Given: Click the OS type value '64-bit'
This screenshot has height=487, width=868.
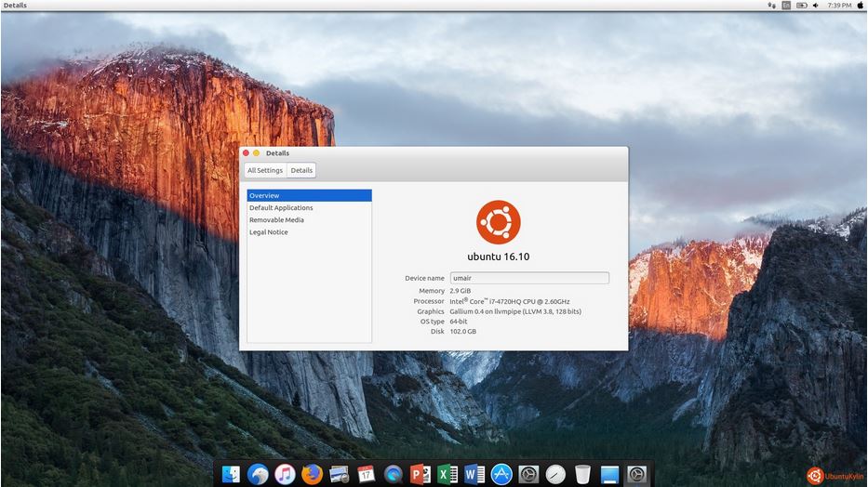Looking at the screenshot, I should click(x=459, y=322).
